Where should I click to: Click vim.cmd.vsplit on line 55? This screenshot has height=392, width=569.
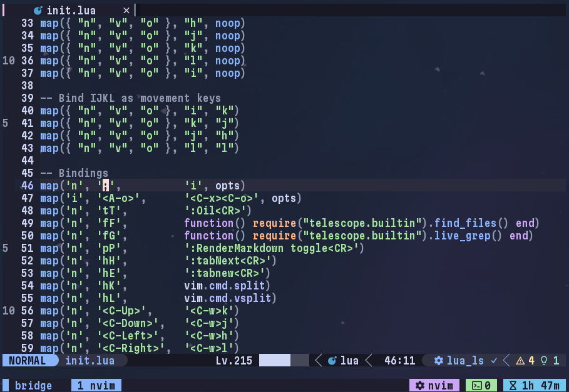point(227,298)
